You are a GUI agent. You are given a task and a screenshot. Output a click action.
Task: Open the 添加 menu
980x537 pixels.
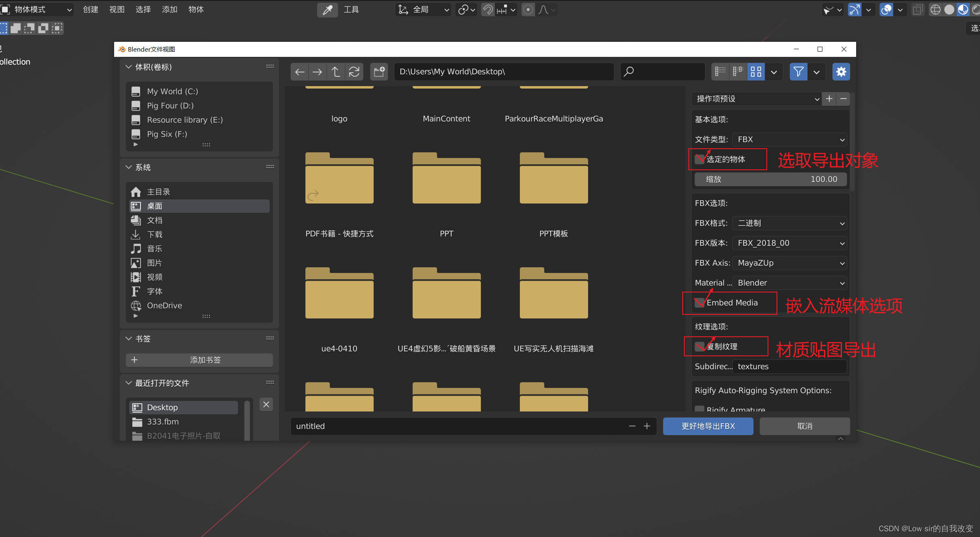169,9
